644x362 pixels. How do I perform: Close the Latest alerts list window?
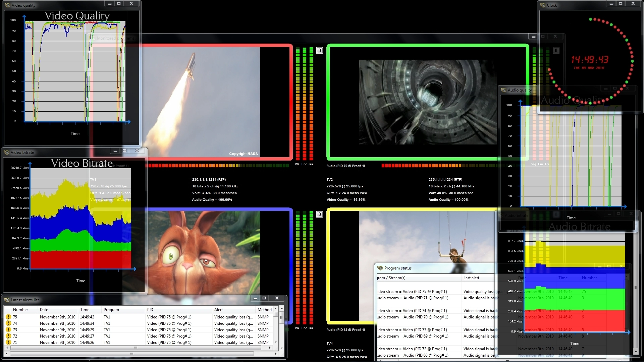[277, 298]
